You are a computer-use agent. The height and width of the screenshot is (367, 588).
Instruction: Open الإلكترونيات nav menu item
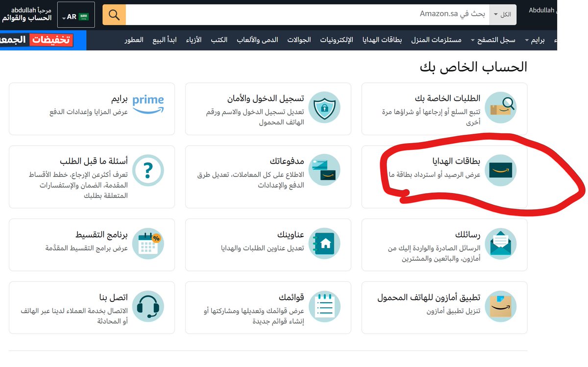[337, 40]
